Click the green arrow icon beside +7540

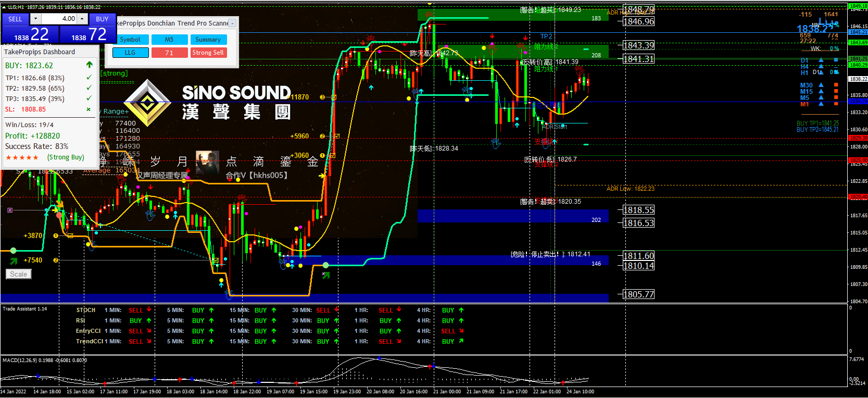14,260
